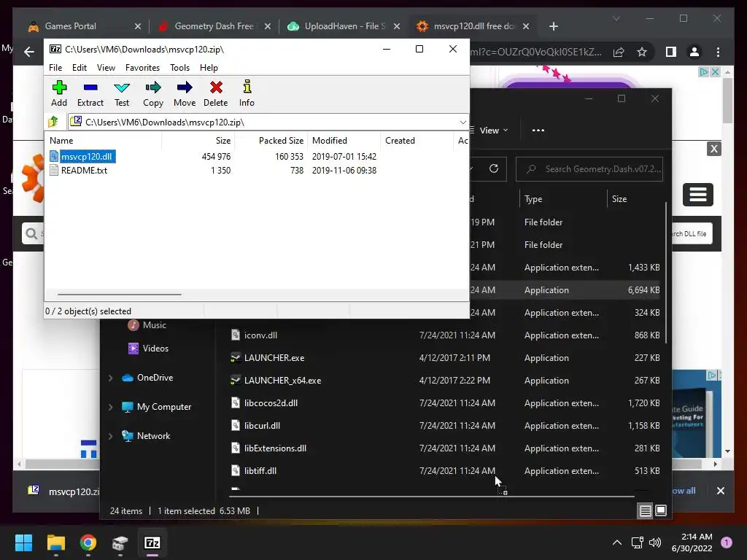
Task: Expand the OneDrive tree node
Action: pyautogui.click(x=111, y=378)
